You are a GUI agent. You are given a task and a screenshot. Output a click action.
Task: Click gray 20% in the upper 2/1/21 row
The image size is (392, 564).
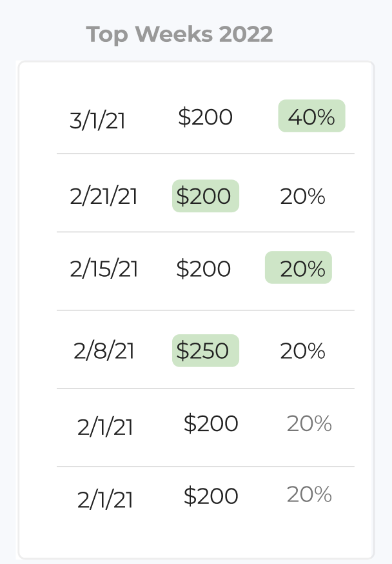[x=309, y=423]
